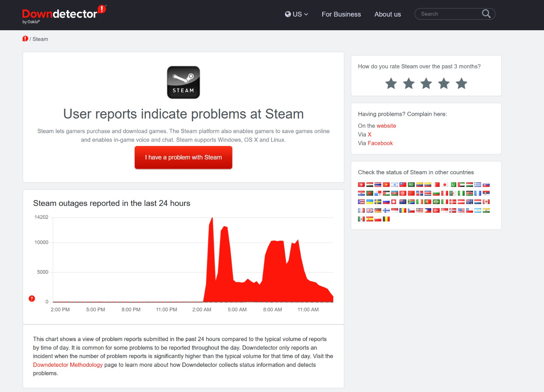Screen dimensions: 544x392
Task: Choose the Germany flag icon
Action: coord(378,211)
